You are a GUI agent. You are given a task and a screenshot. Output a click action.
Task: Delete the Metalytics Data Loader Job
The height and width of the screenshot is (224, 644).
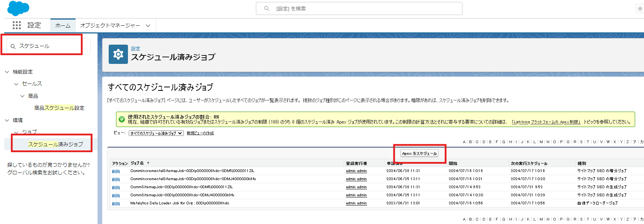(x=116, y=204)
